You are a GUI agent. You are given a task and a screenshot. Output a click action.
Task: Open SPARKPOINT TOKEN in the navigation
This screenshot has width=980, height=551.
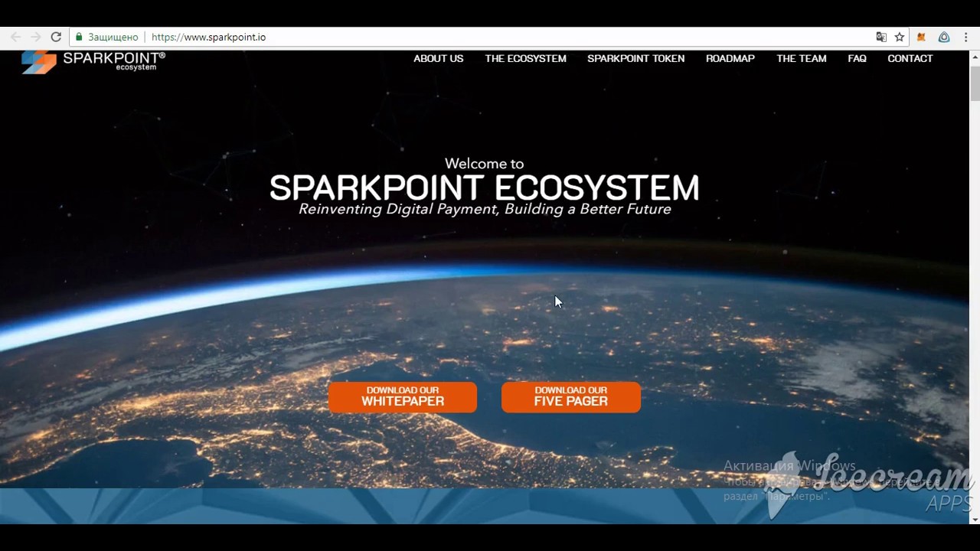tap(636, 58)
